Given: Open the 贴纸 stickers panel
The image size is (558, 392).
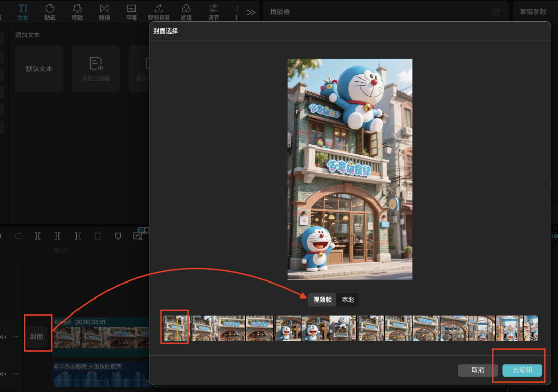Looking at the screenshot, I should pos(50,12).
